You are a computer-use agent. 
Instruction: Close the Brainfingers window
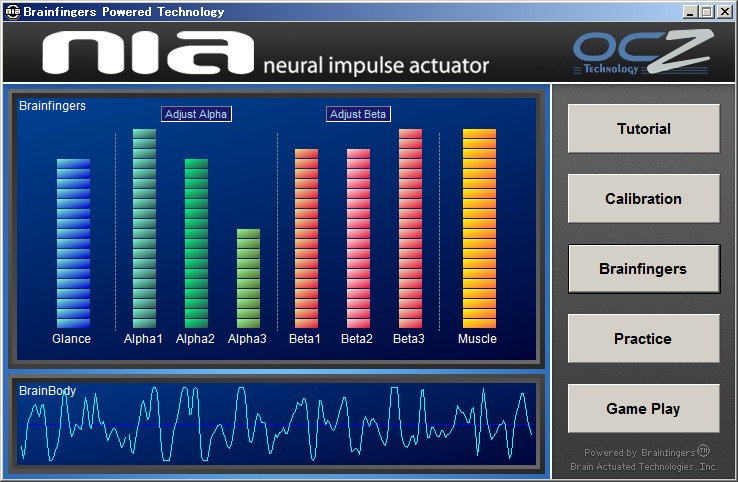724,12
